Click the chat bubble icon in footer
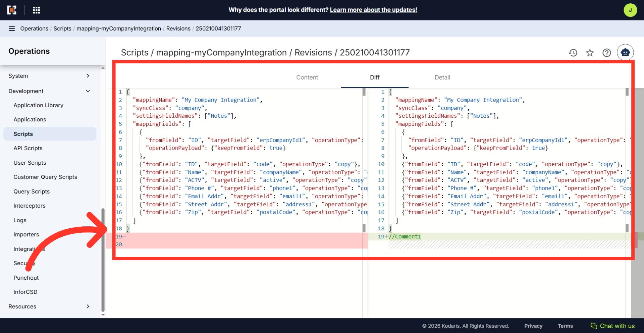 (x=594, y=326)
